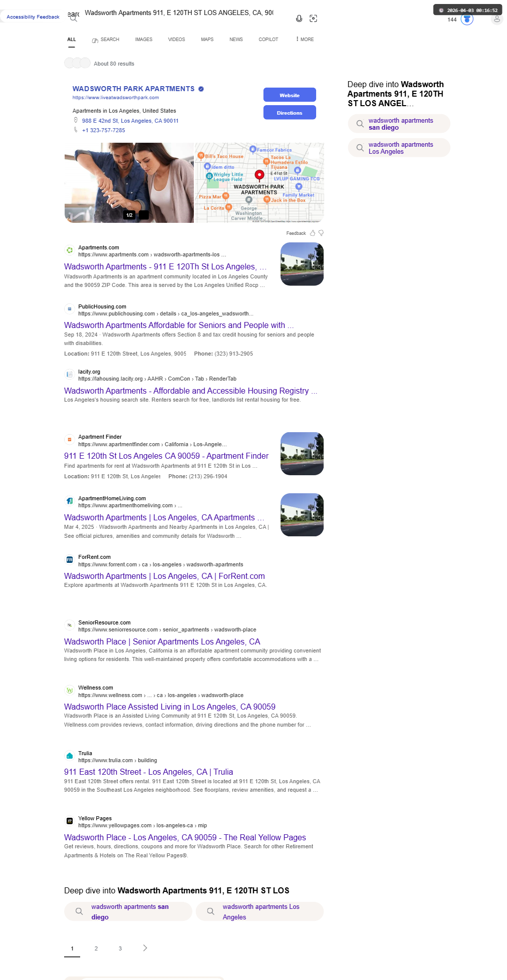
Task: Click the blue Website button
Action: coord(290,95)
